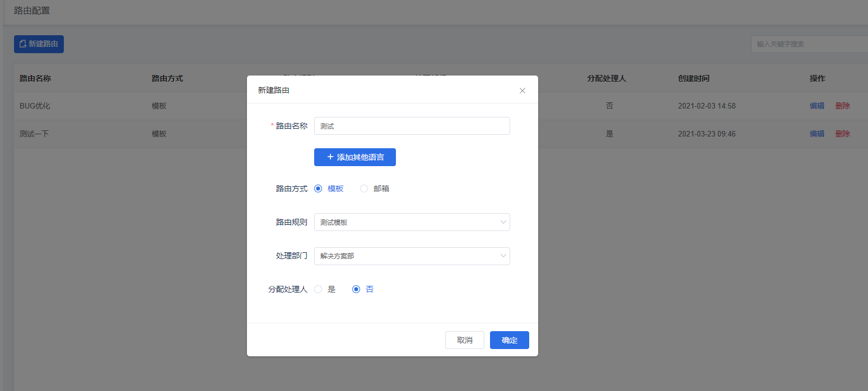This screenshot has width=868, height=391.
Task: Click the BUG优化 route name cell
Action: click(35, 106)
